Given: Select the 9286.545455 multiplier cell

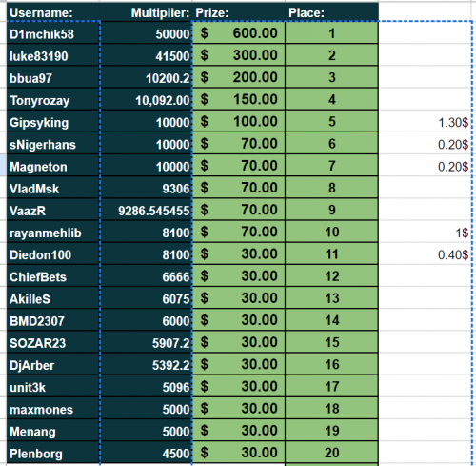Looking at the screenshot, I should coord(146,210).
